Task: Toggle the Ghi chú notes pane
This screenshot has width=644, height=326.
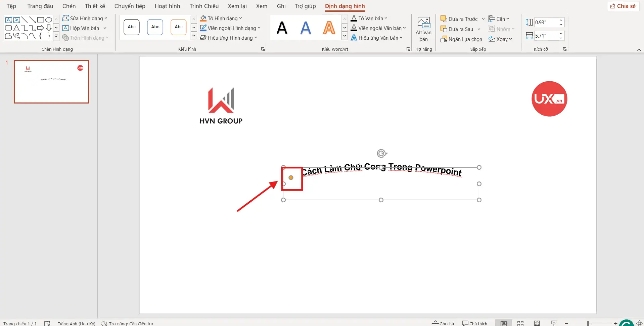Action: [443, 323]
